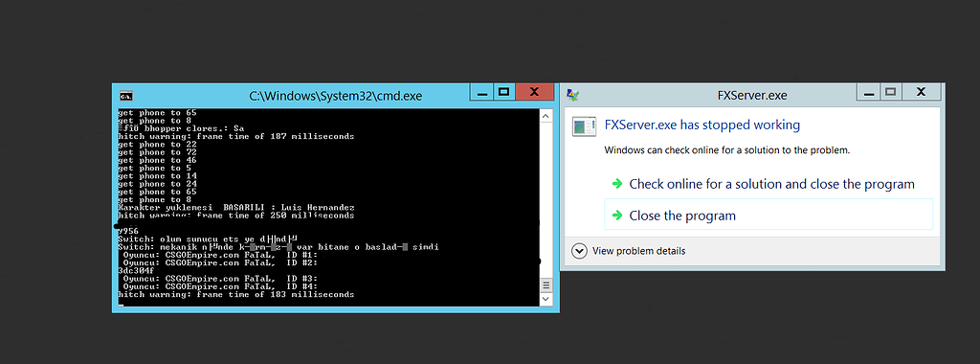980x364 pixels.
Task: Maximize the cmd.exe window
Action: click(503, 93)
